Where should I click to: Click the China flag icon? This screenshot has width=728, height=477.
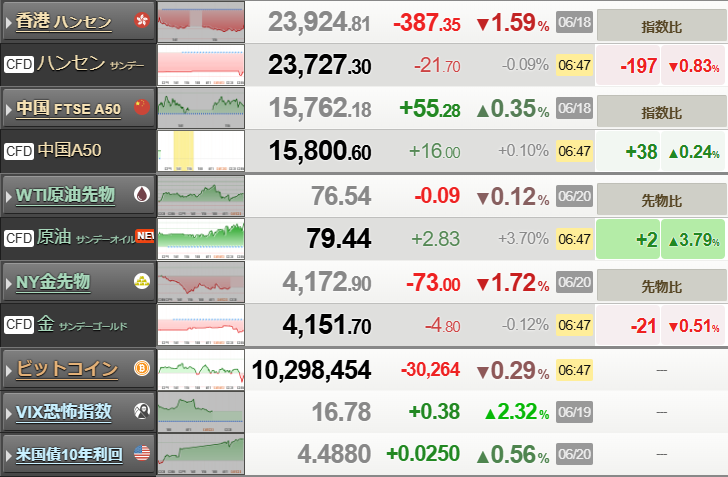[x=142, y=107]
